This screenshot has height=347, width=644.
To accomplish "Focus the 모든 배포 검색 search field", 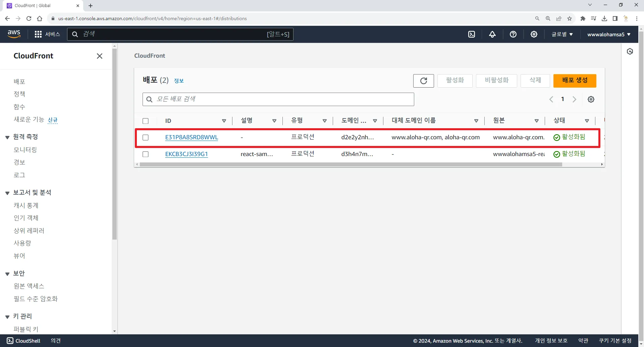I will pyautogui.click(x=278, y=99).
